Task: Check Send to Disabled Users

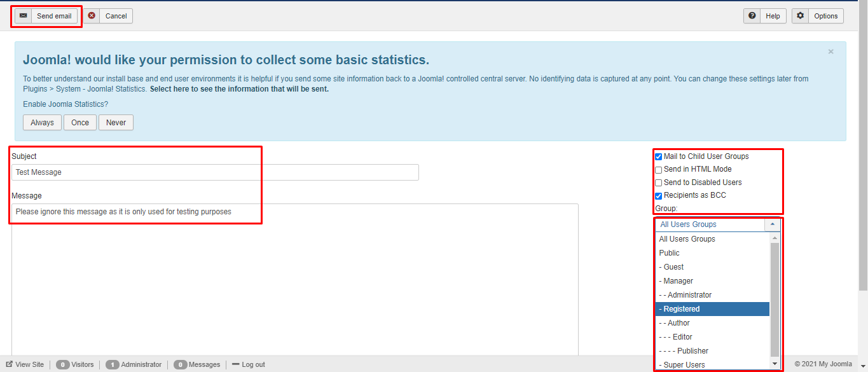Action: pyautogui.click(x=659, y=183)
